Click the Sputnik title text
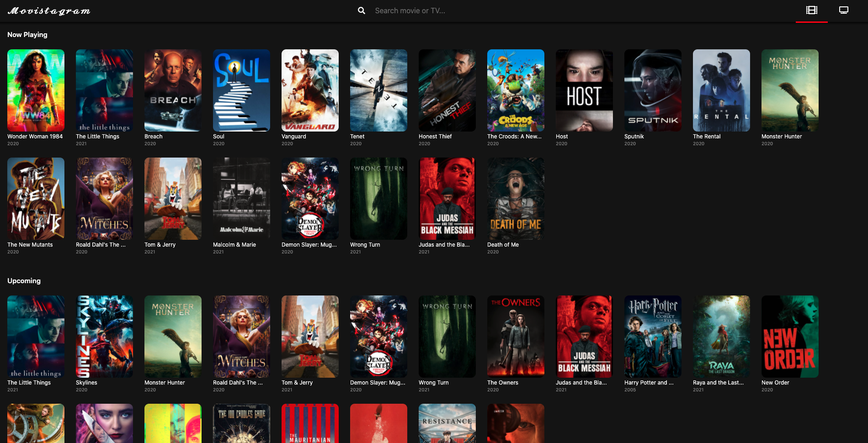 (x=634, y=137)
